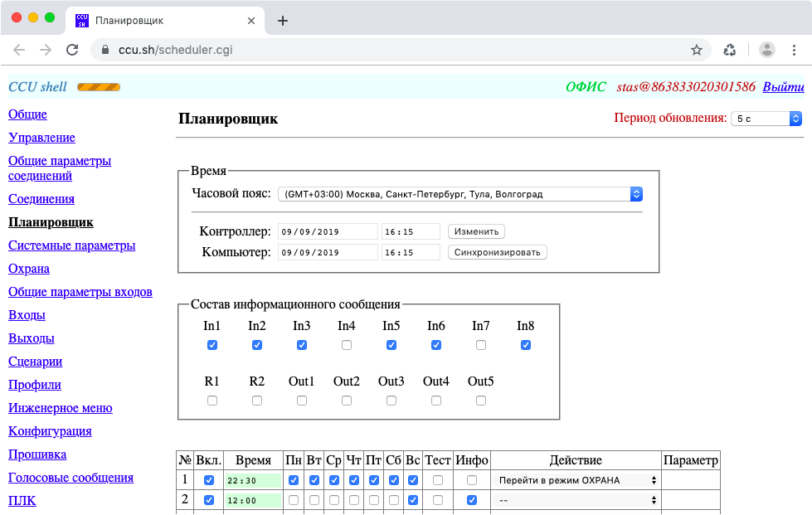Click the CCU shell title text
This screenshot has height=515, width=812.
(38, 87)
